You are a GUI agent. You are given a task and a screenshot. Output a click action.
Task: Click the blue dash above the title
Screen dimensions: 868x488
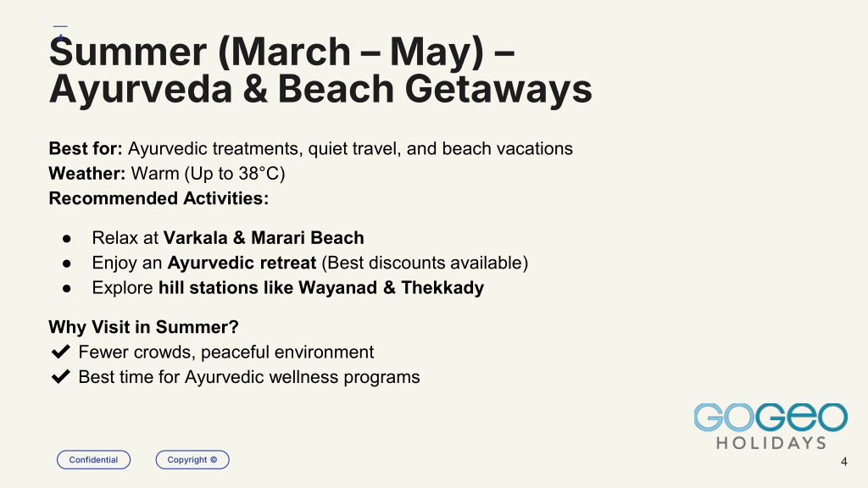[x=60, y=26]
